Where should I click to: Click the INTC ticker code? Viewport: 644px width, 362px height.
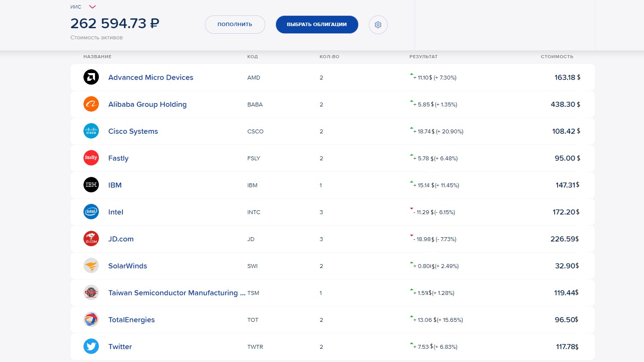click(x=254, y=212)
